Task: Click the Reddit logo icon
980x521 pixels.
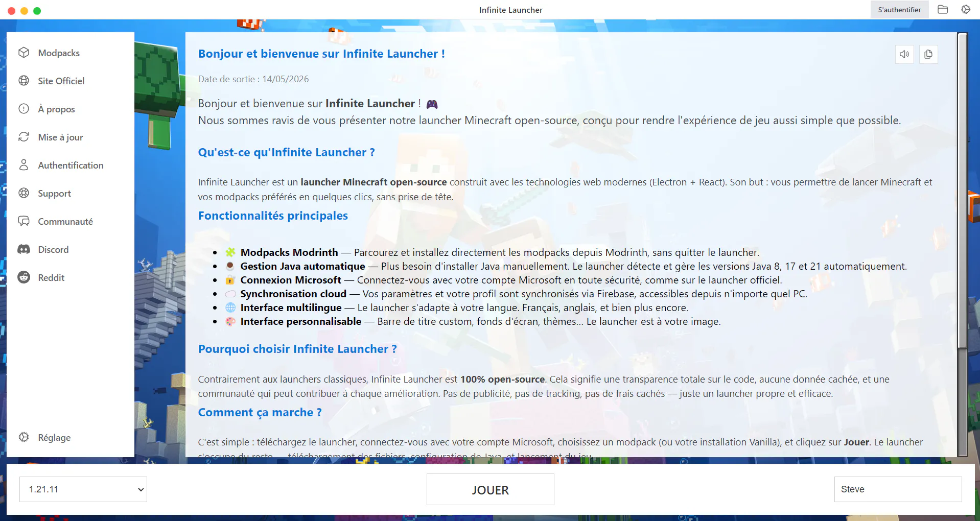Action: (x=24, y=277)
